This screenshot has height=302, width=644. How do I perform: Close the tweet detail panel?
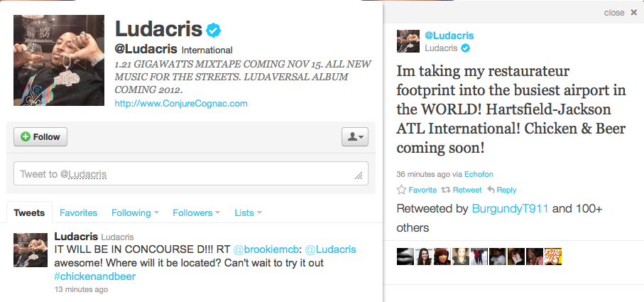[634, 13]
